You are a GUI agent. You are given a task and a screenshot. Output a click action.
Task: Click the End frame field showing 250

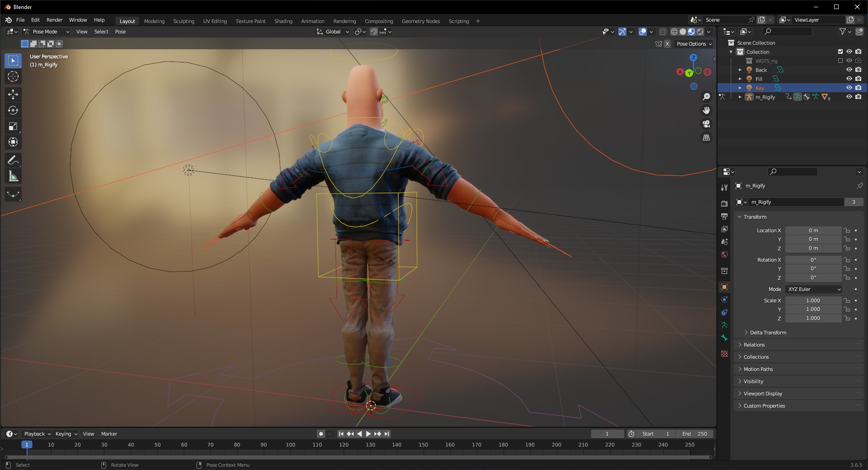tap(695, 434)
